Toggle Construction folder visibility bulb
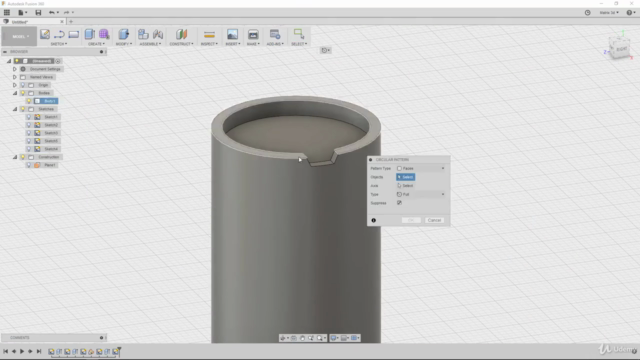Image resolution: width=640 pixels, height=360 pixels. click(x=23, y=157)
